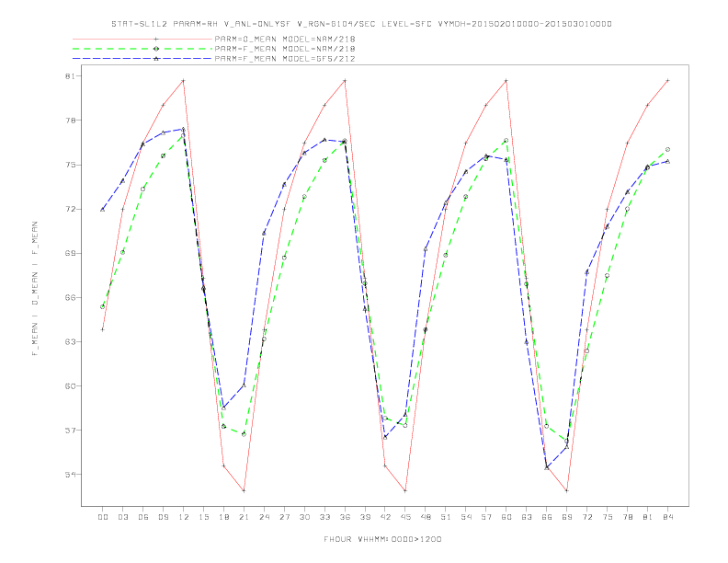Click the red solid legend line sample
The height and width of the screenshot is (563, 728).
142,39
